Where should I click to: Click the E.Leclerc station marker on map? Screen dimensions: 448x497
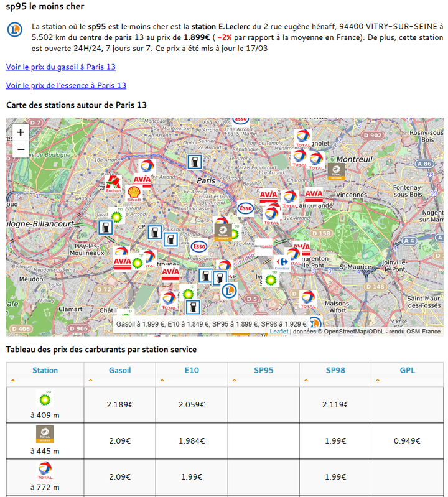pos(229,290)
